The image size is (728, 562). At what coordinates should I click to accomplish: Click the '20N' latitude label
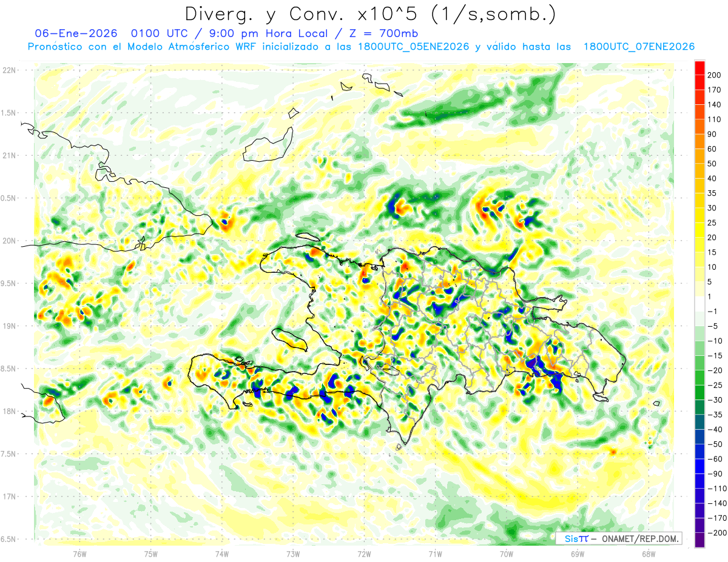click(x=8, y=241)
